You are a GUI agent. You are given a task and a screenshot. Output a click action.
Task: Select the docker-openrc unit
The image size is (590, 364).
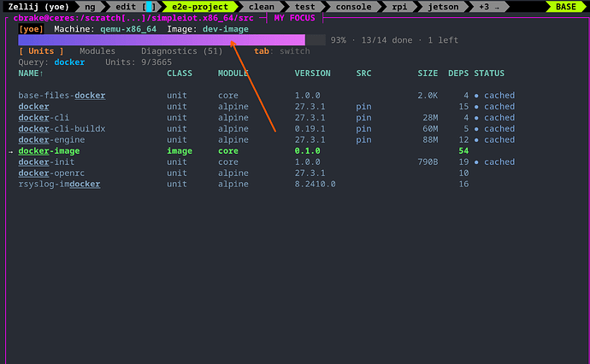coord(51,173)
